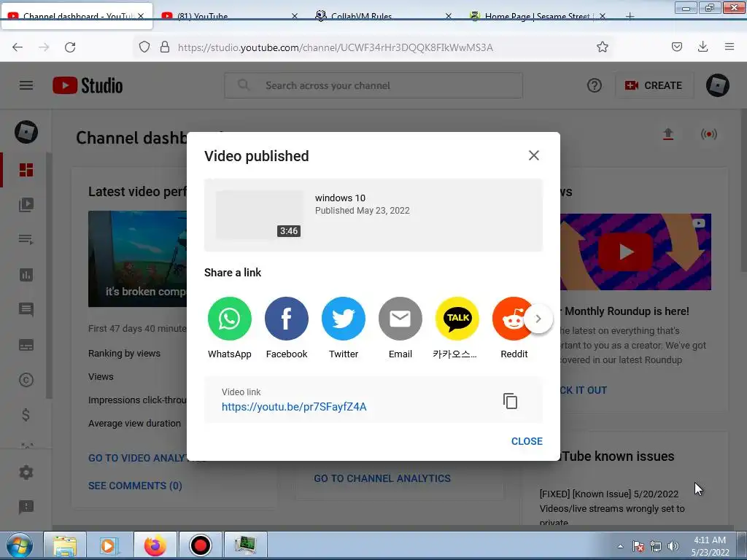The width and height of the screenshot is (747, 560).
Task: Show more sharing options arrow
Action: (538, 319)
